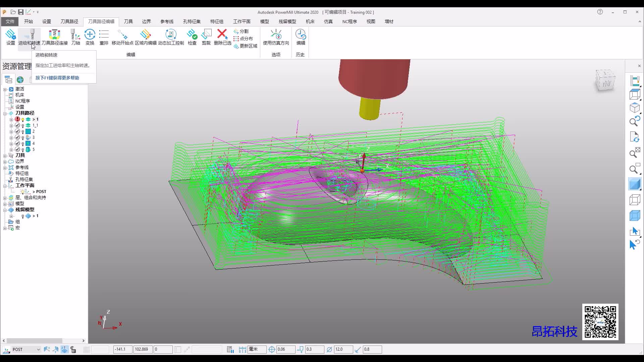Toggle light bulb for toolpath 4

click(23, 143)
